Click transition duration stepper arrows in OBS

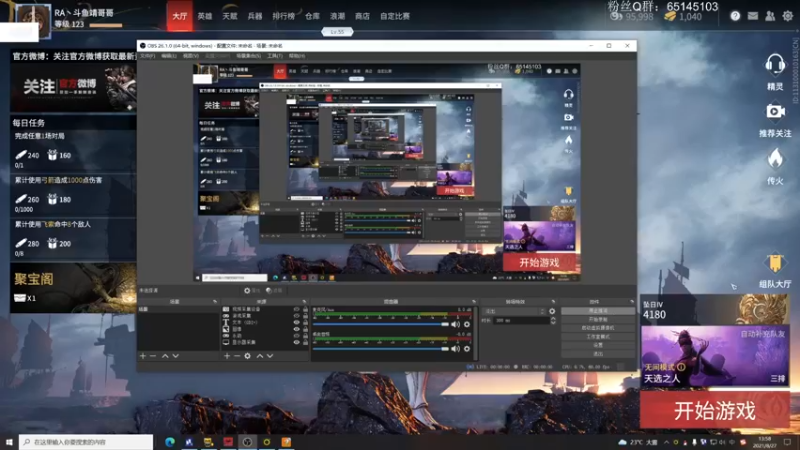click(x=553, y=320)
